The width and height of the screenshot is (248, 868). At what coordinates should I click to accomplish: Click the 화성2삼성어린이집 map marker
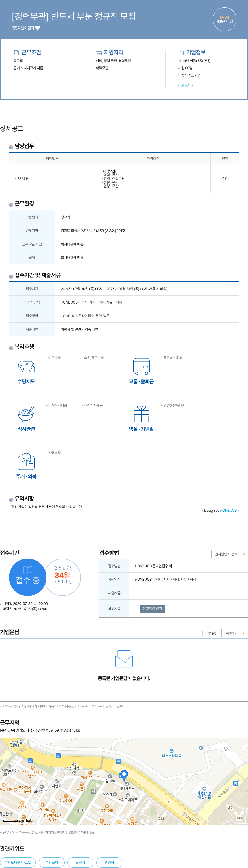point(204,788)
